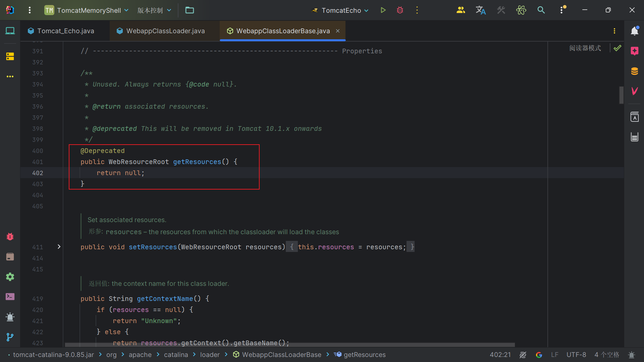Open the Database tool window
Screen dimensions: 644x362
(x=634, y=71)
